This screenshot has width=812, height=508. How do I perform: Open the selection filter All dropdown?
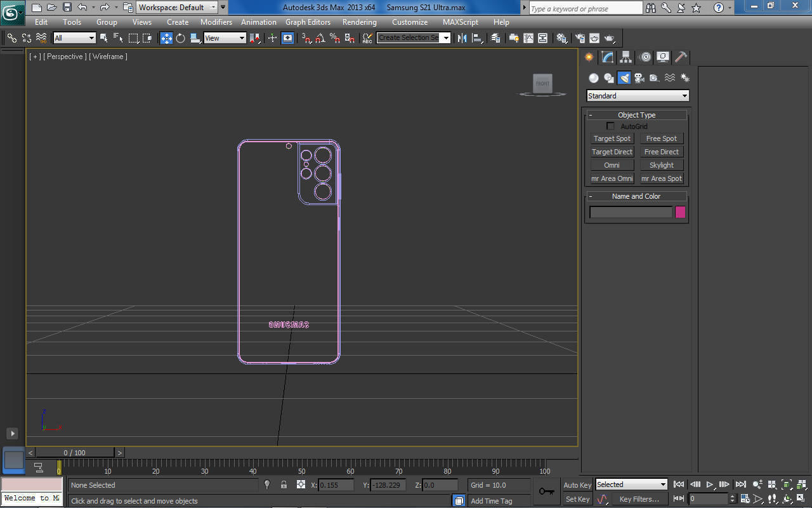(x=74, y=38)
